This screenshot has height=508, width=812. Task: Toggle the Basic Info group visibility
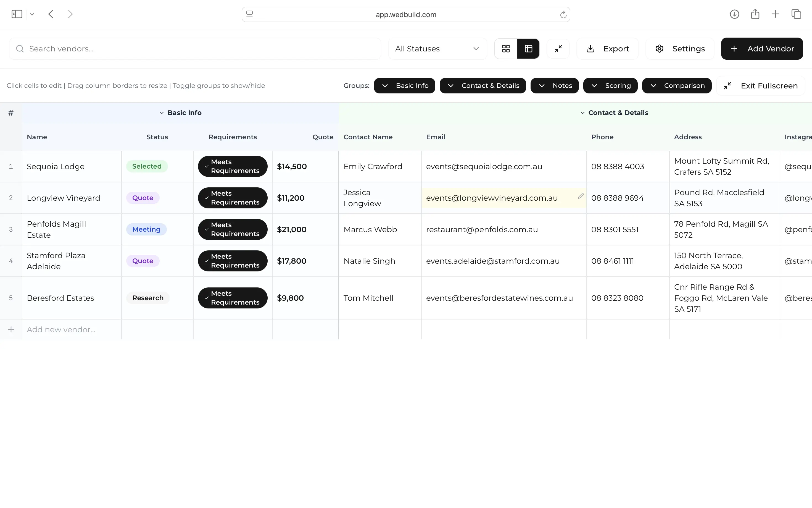405,86
